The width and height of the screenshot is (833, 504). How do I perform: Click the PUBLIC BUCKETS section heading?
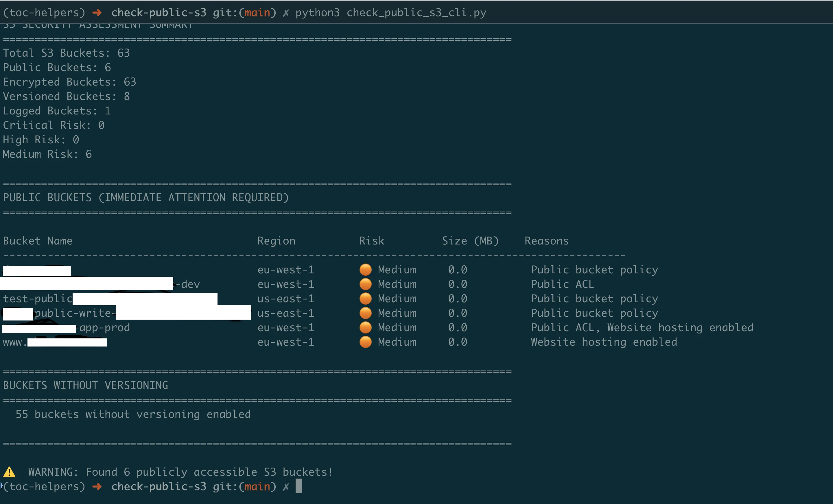click(146, 198)
